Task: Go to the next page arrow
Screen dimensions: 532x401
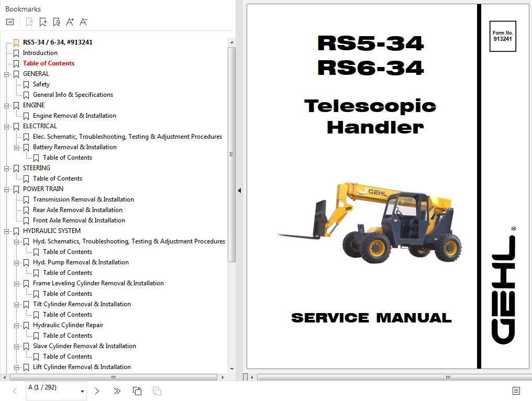Action: tap(97, 391)
